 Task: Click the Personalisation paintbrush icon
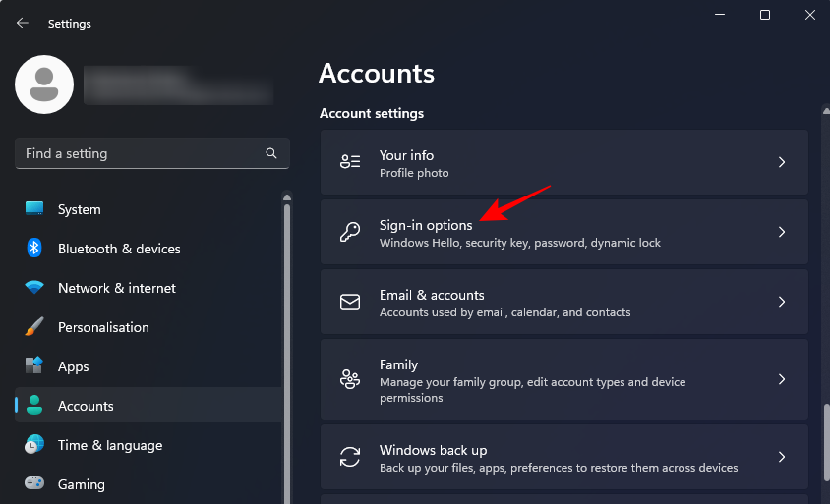click(34, 327)
